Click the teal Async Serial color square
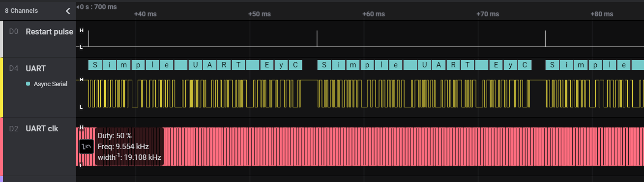644x182 pixels. coord(28,84)
